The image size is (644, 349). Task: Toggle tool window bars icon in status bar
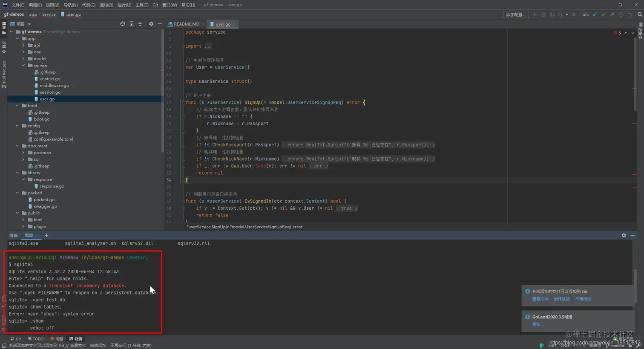click(x=3, y=346)
